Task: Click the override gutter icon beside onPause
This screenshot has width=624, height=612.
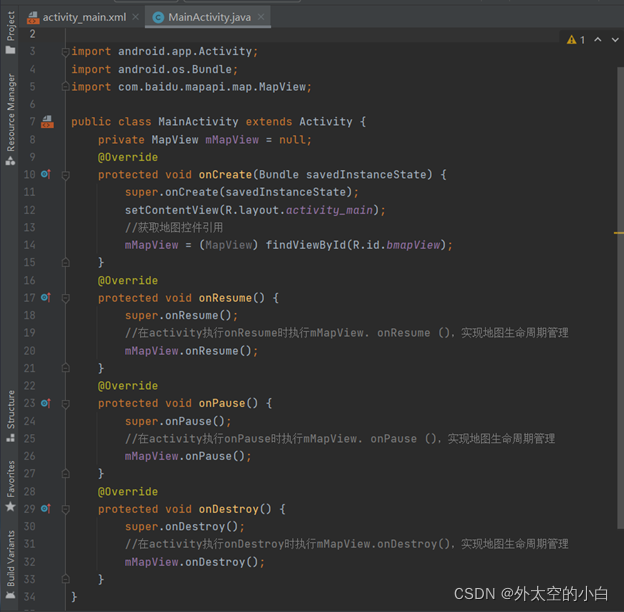Action: [46, 403]
